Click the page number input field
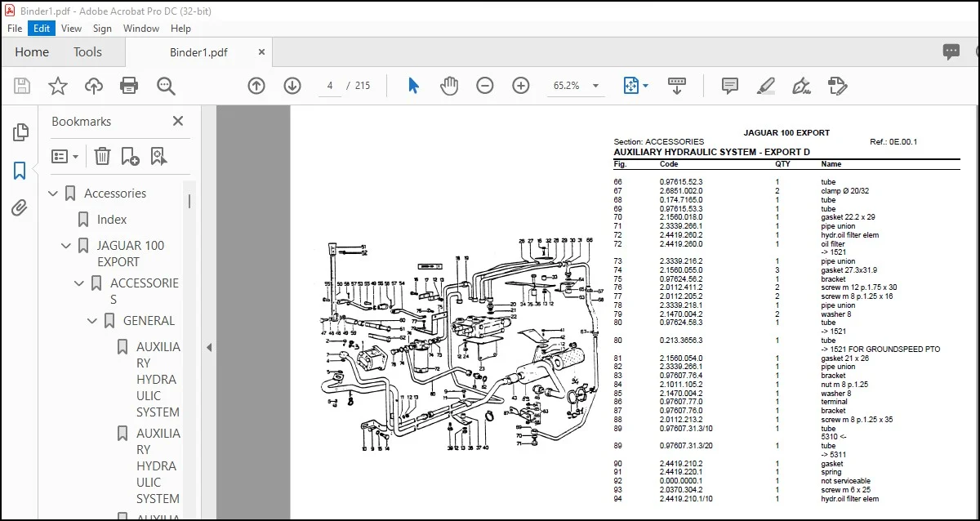This screenshot has height=521, width=980. point(330,86)
